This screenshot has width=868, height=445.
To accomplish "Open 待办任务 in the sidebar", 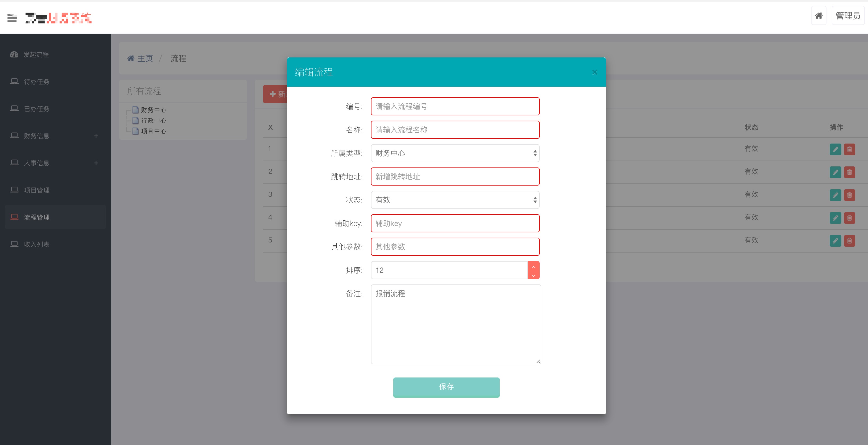I will [x=36, y=82].
